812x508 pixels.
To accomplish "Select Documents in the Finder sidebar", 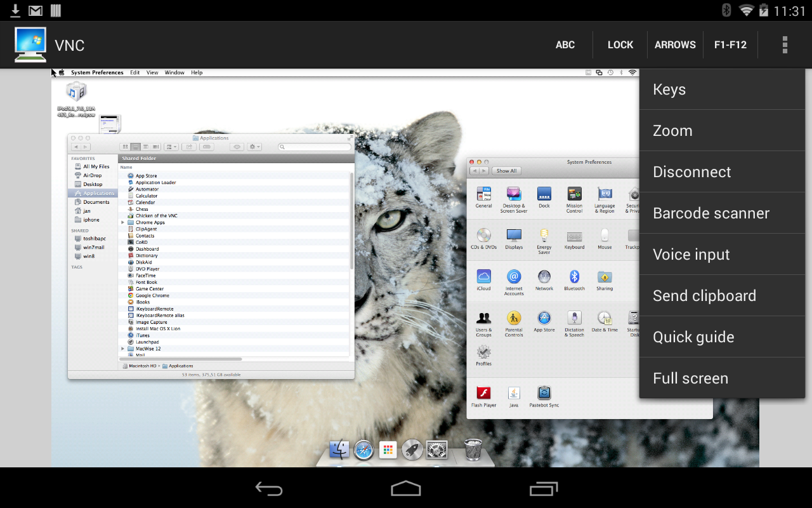I will pyautogui.click(x=91, y=202).
